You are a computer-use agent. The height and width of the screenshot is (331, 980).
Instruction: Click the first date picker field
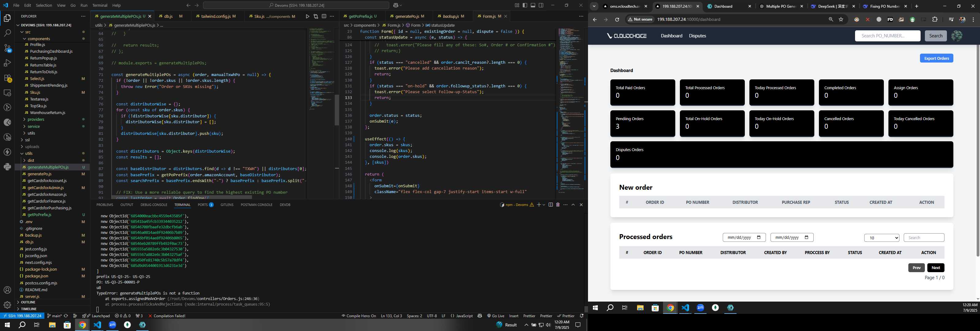tap(744, 238)
